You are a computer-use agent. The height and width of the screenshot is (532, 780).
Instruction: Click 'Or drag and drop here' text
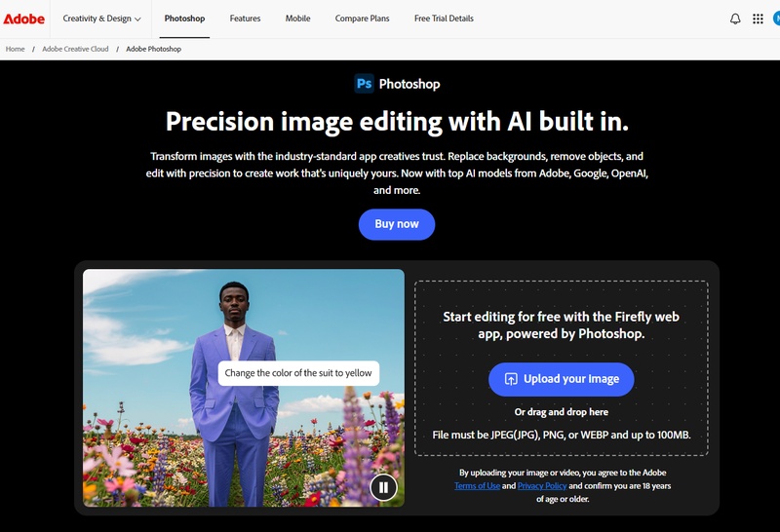[562, 412]
